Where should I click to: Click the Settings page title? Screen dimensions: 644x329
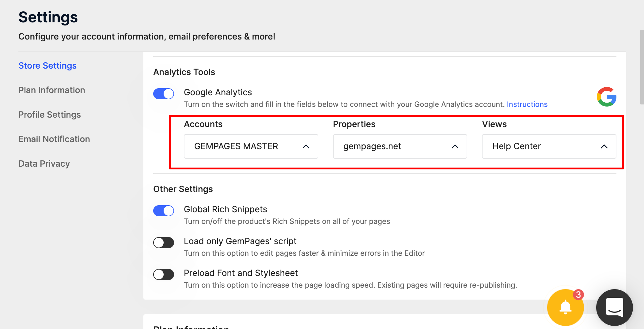coord(48,17)
